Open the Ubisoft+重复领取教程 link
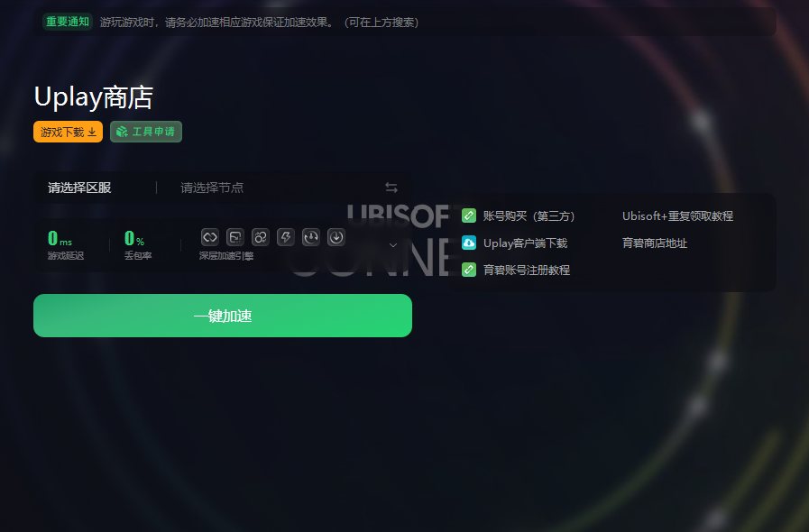This screenshot has height=532, width=809. coord(677,216)
